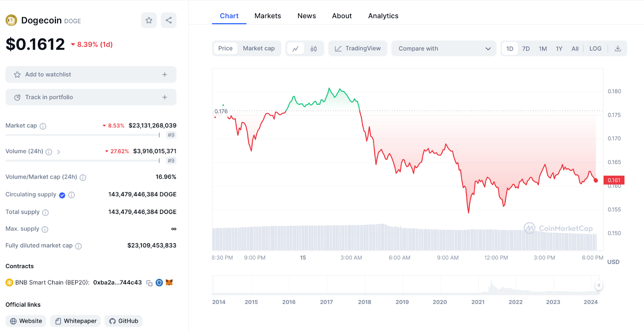Click Add to watchlist button
The width and height of the screenshot is (644, 332).
tap(91, 75)
